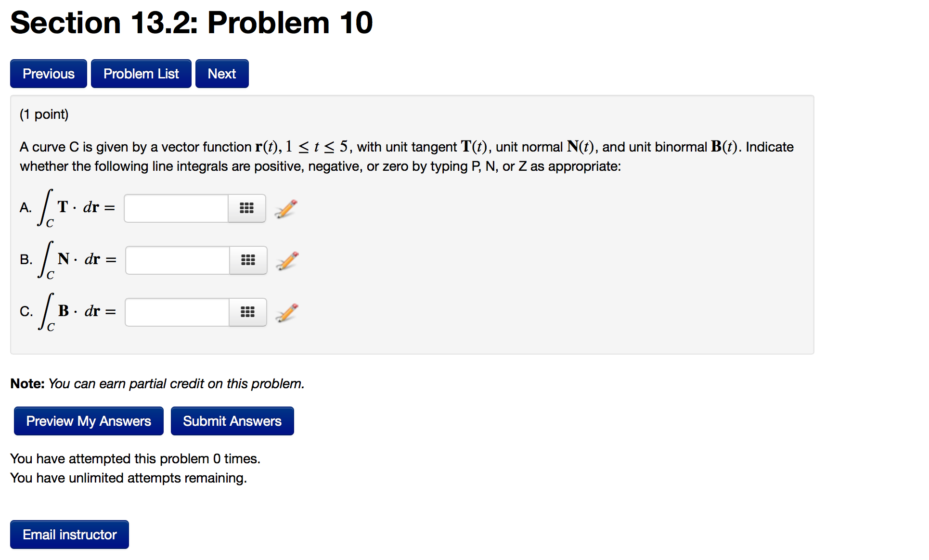Click the Section 13.2: Problem 10 heading
The width and height of the screenshot is (929, 560).
pyautogui.click(x=192, y=23)
